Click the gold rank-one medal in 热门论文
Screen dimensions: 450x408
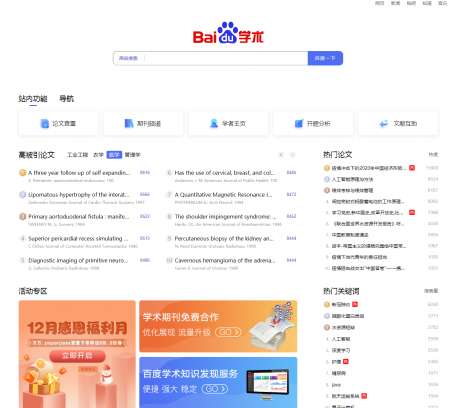[x=327, y=168]
